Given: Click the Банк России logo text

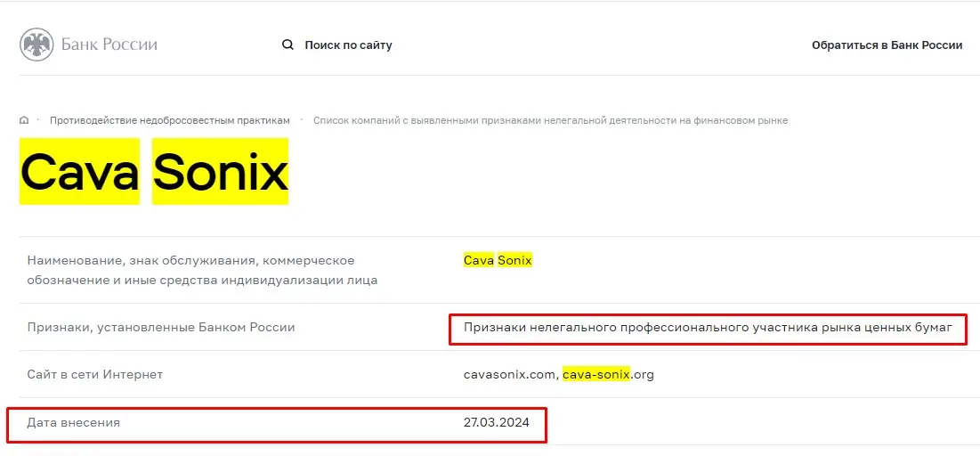Looking at the screenshot, I should pos(109,45).
